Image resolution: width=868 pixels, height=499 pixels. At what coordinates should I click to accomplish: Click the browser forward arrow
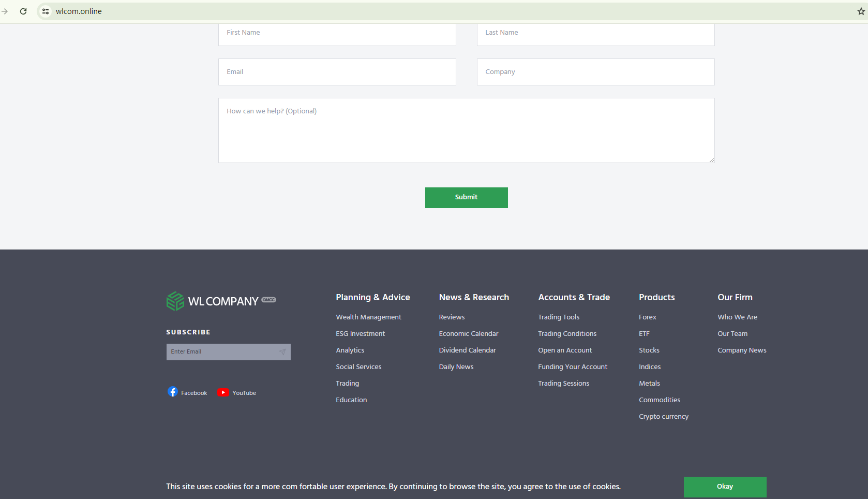(5, 11)
